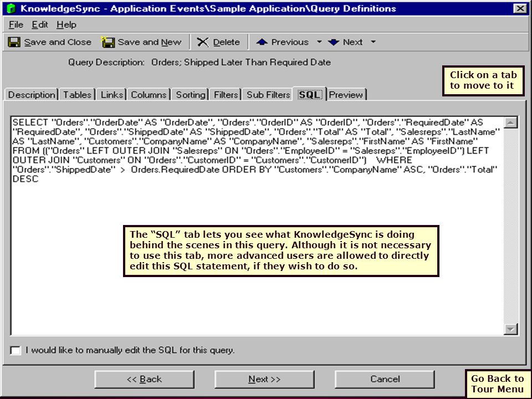
Task: Click the Previous toolbar label
Action: pyautogui.click(x=290, y=42)
